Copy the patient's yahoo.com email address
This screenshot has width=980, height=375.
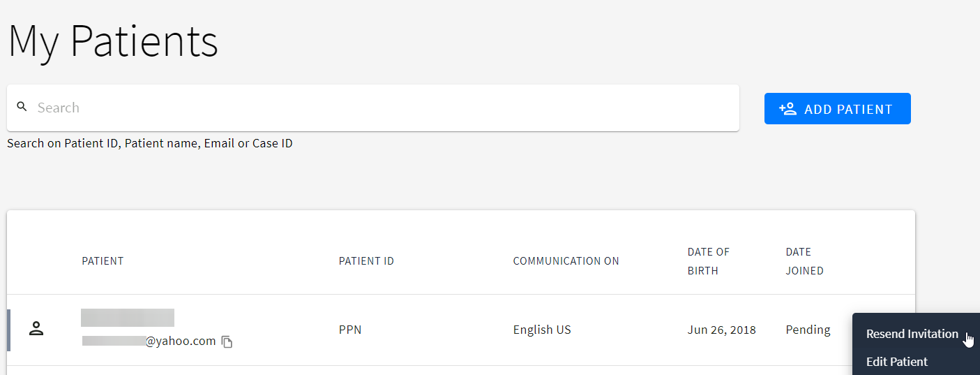(x=227, y=341)
